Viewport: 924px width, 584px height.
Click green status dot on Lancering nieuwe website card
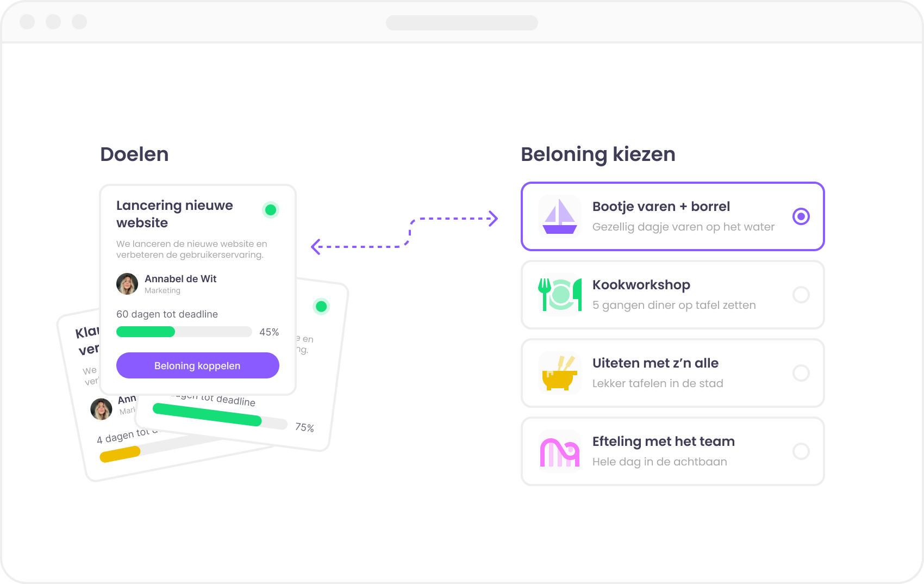pos(271,210)
